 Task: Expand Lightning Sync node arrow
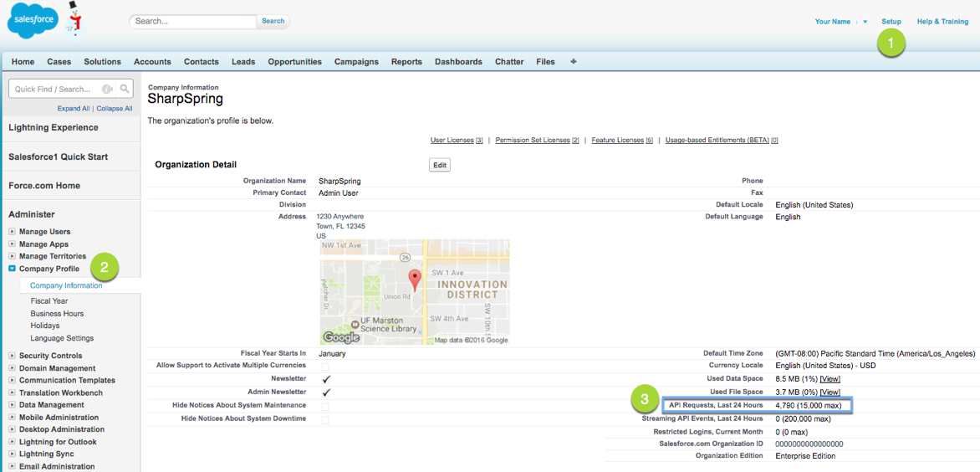coord(12,454)
